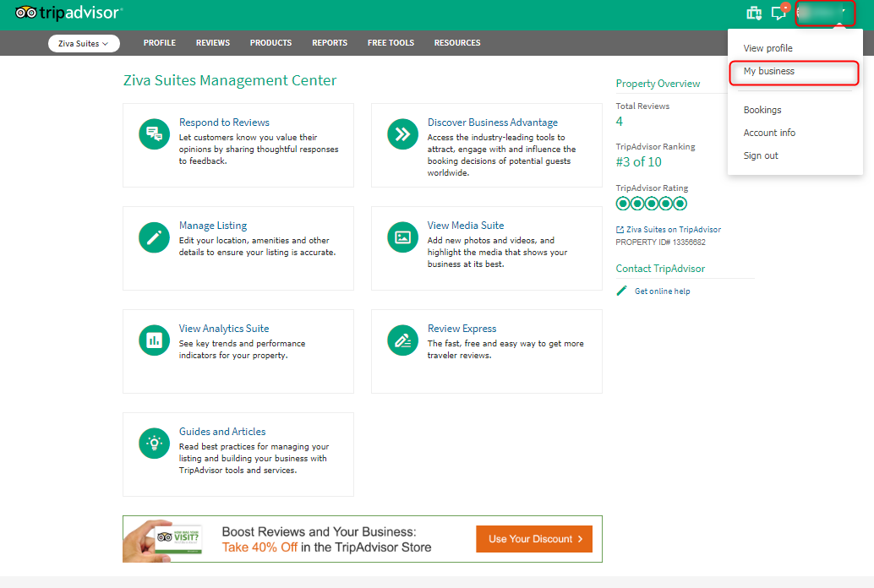Open the REVIEWS menu
The height and width of the screenshot is (588, 874).
click(x=213, y=43)
